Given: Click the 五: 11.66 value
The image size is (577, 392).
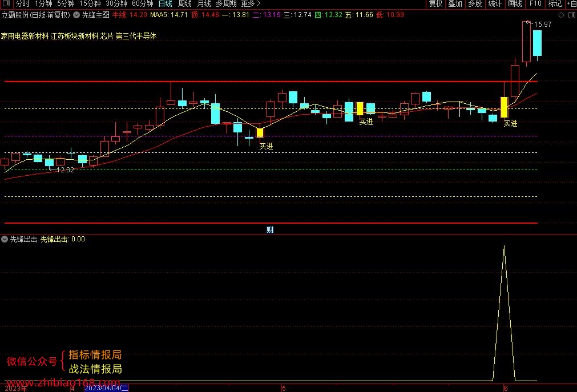Looking at the screenshot, I should (x=359, y=15).
